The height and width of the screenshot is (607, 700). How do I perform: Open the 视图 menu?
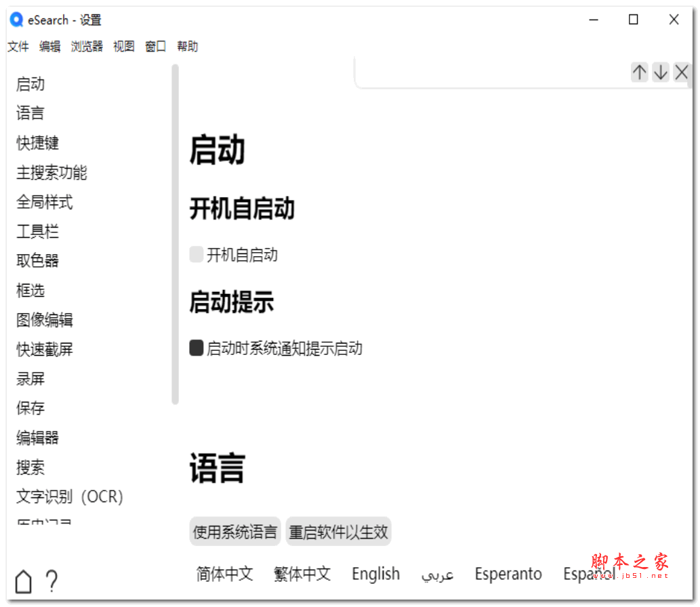point(123,46)
